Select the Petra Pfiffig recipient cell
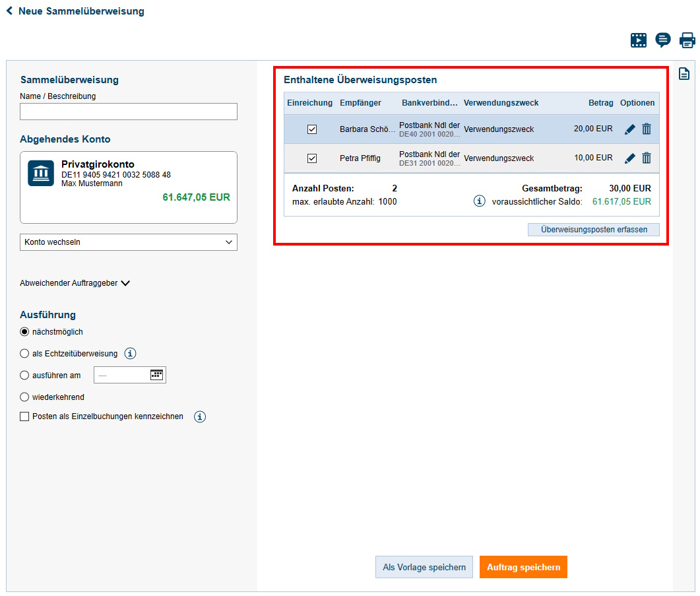Viewport: 700px width, 596px height. [x=360, y=158]
